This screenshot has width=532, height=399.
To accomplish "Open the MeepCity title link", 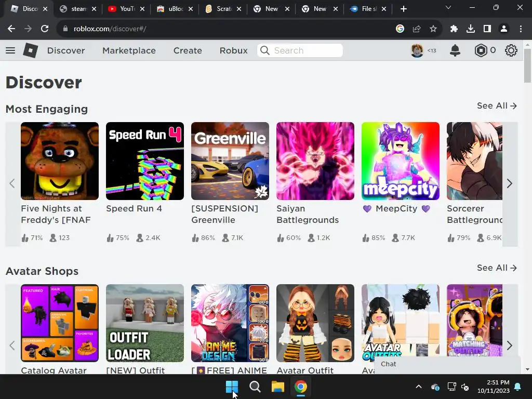I will click(x=396, y=209).
